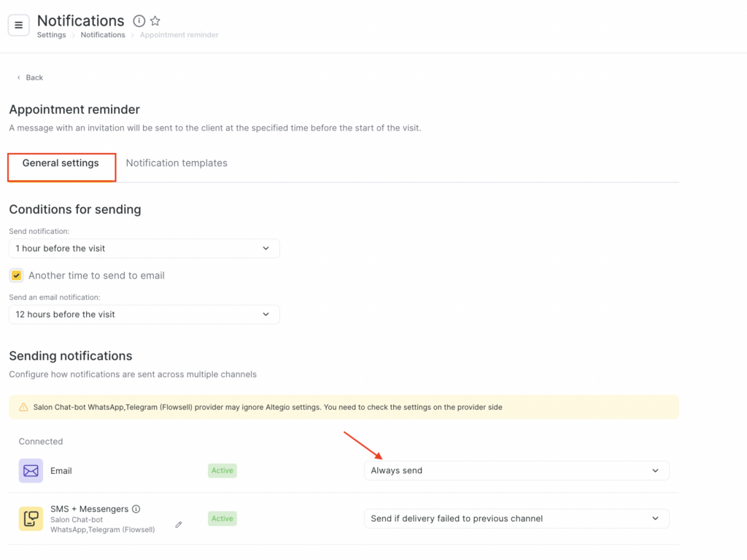Switch to the General settings tab
This screenshot has width=747, height=560.
point(61,163)
